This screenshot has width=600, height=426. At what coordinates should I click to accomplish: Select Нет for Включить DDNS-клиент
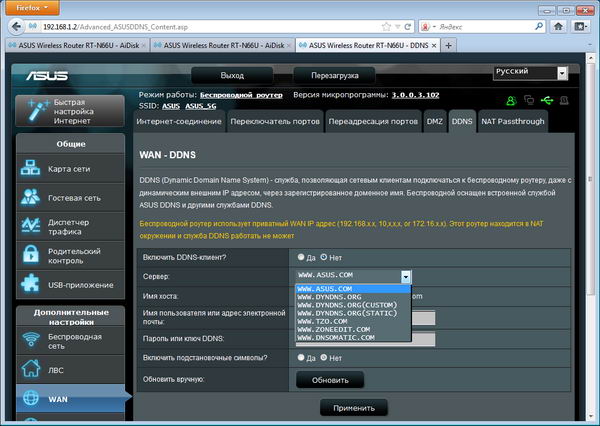click(x=324, y=257)
